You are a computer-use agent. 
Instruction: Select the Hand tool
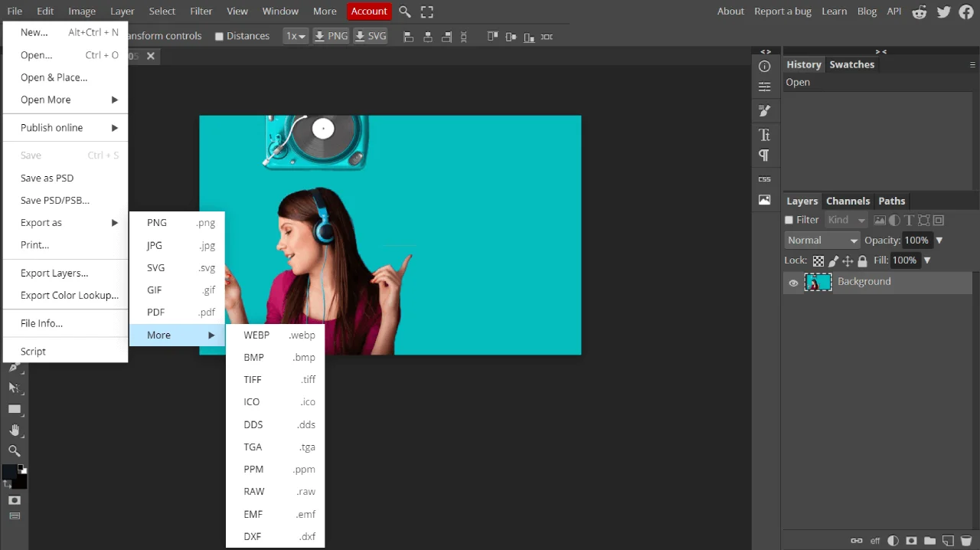coord(14,431)
